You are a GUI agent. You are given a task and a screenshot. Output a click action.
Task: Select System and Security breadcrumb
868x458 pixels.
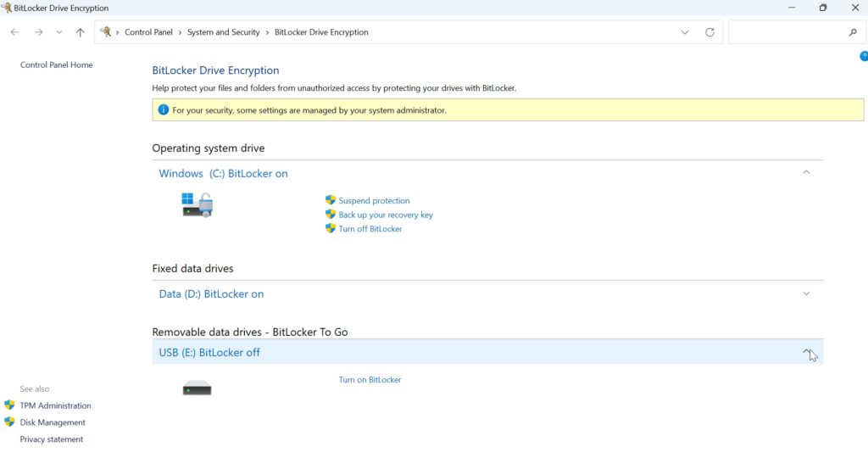point(223,32)
